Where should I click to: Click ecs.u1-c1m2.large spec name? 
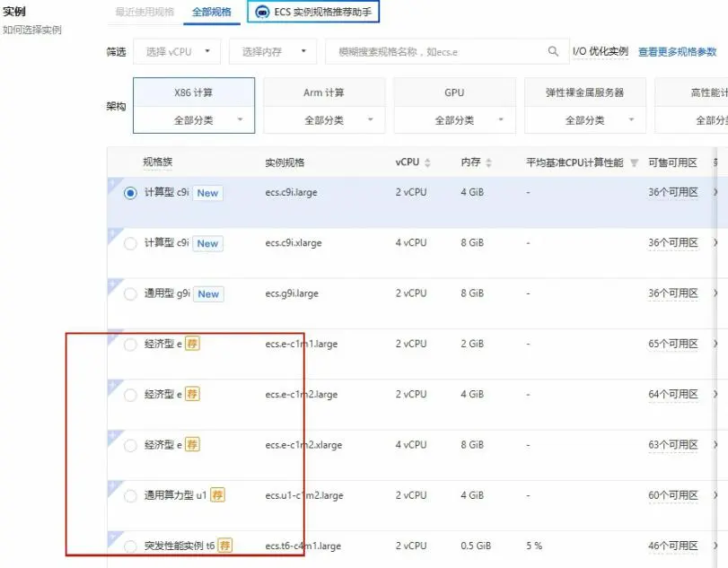[x=304, y=495]
